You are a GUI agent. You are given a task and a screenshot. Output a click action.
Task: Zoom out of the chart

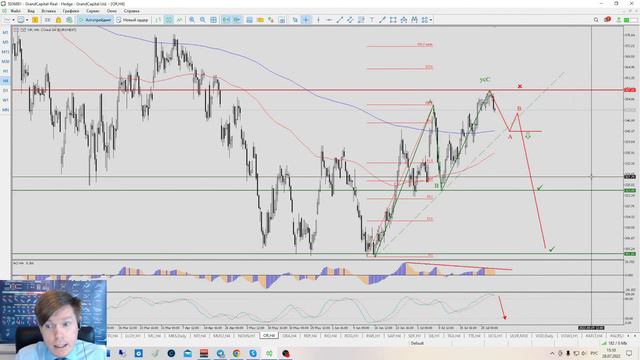(x=202, y=20)
